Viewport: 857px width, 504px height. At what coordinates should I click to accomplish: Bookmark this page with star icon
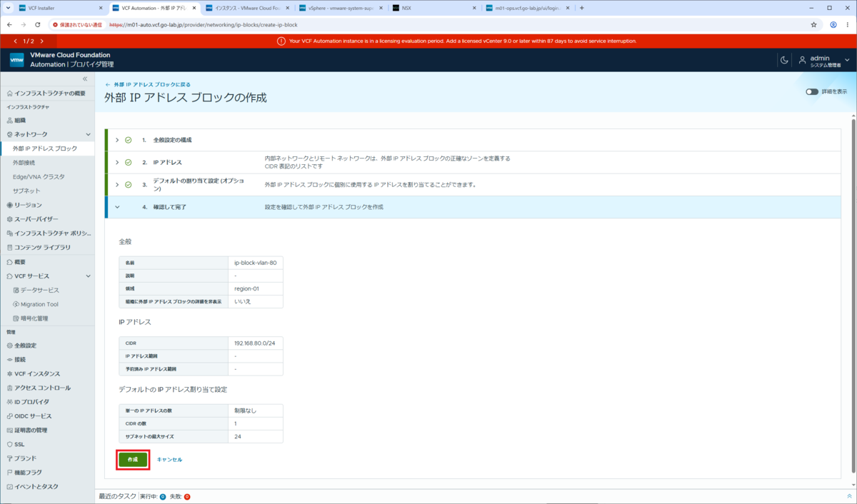click(813, 24)
